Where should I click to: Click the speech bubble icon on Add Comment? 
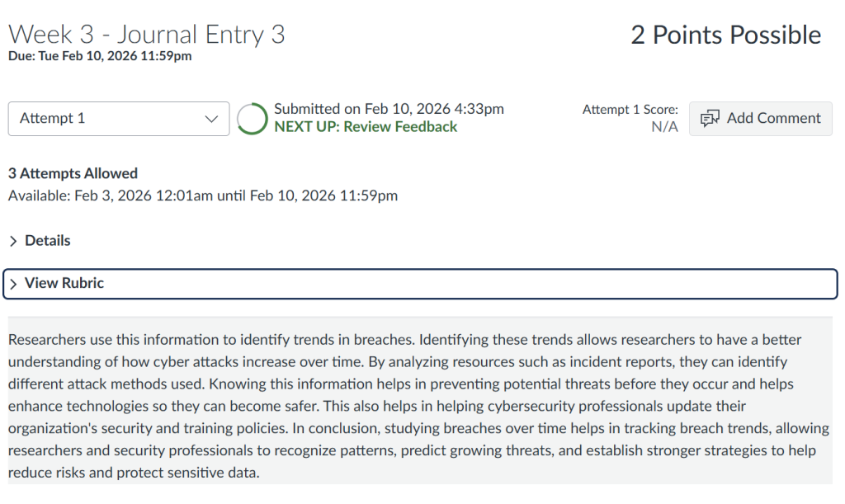tap(709, 119)
